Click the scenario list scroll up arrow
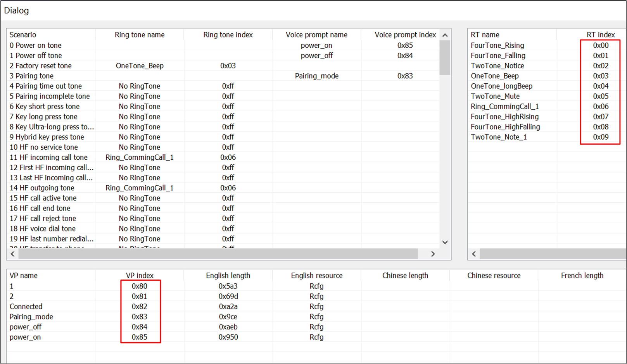Viewport: 627px width, 364px height. [x=445, y=35]
